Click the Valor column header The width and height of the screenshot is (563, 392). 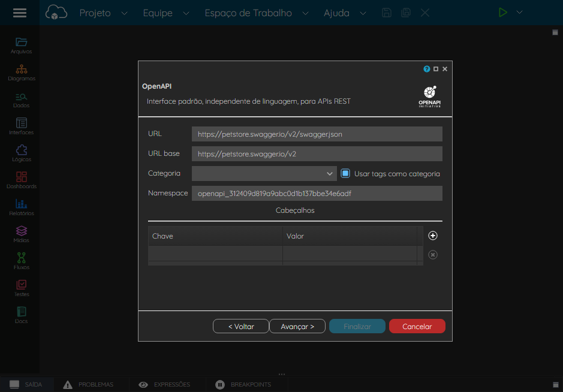click(350, 236)
